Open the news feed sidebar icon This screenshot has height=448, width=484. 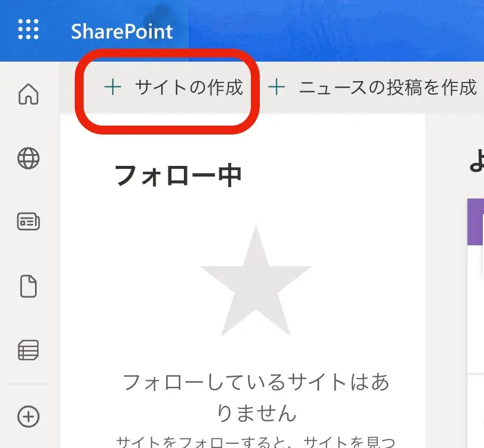(28, 222)
